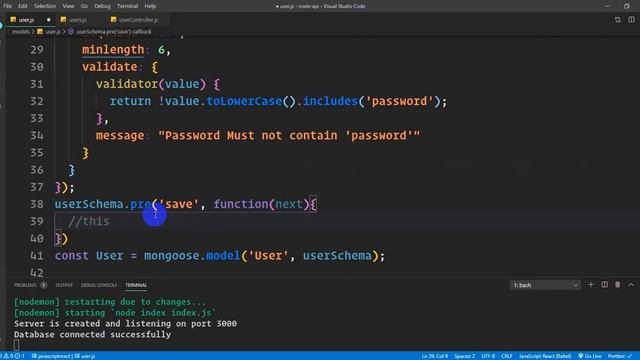
Task: Click 'userSchema' at start of line 38
Action: tap(89, 204)
